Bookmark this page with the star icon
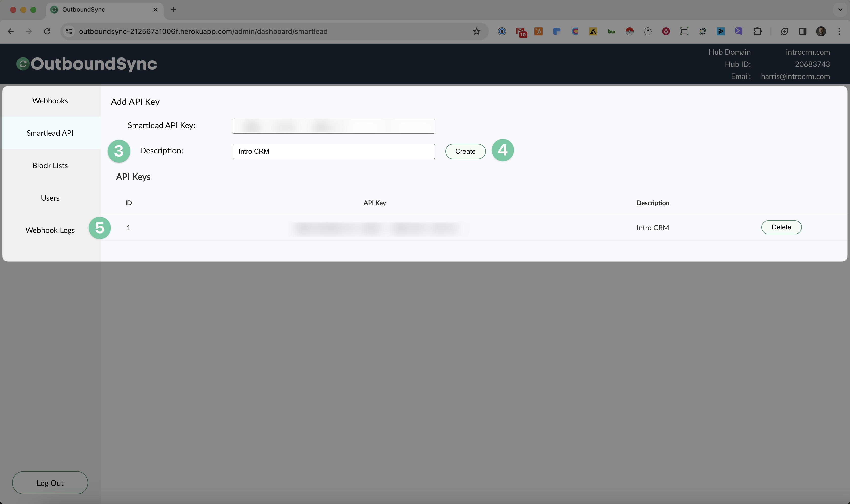 point(476,31)
